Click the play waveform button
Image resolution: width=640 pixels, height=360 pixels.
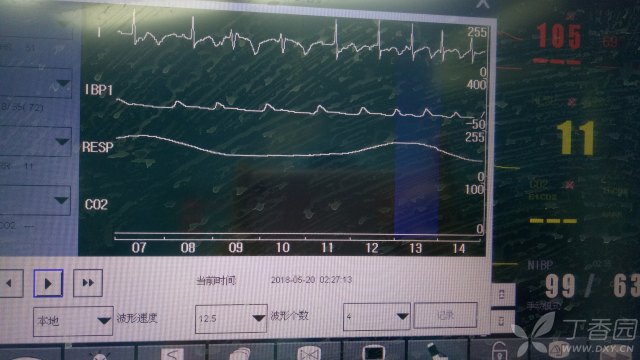click(48, 283)
